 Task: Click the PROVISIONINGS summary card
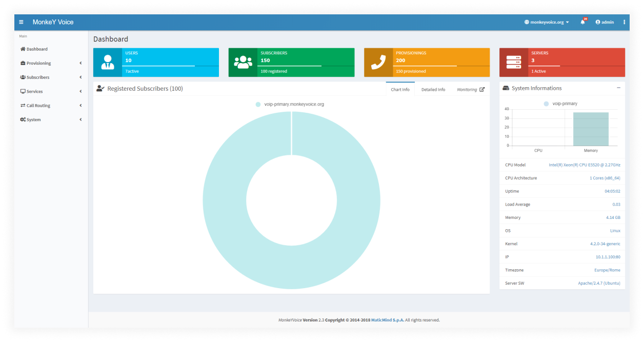click(x=427, y=63)
